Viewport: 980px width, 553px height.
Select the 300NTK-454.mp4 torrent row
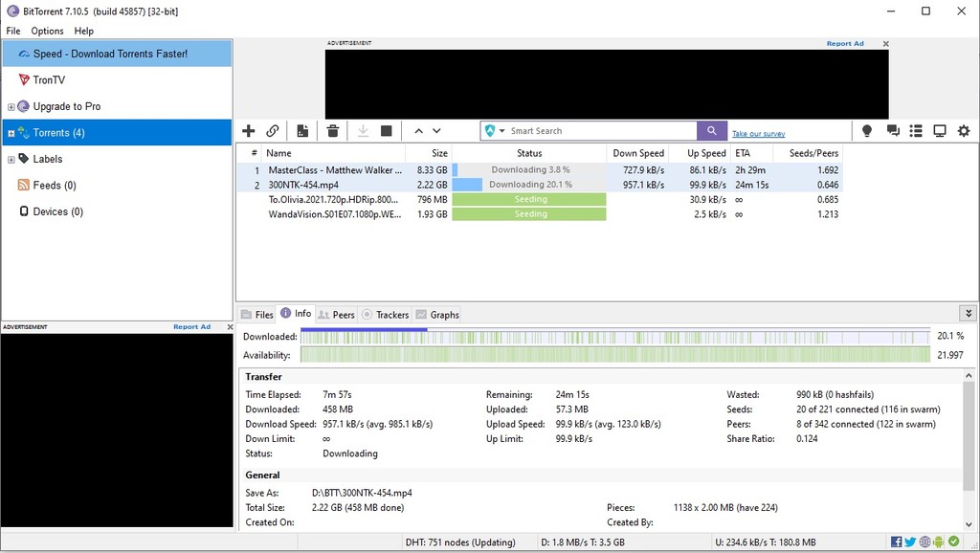tap(540, 185)
